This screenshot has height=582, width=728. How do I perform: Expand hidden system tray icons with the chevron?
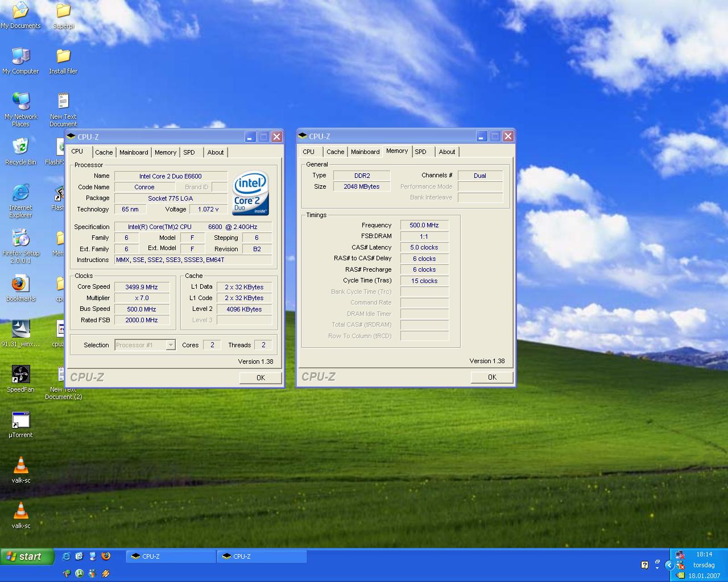pos(669,565)
